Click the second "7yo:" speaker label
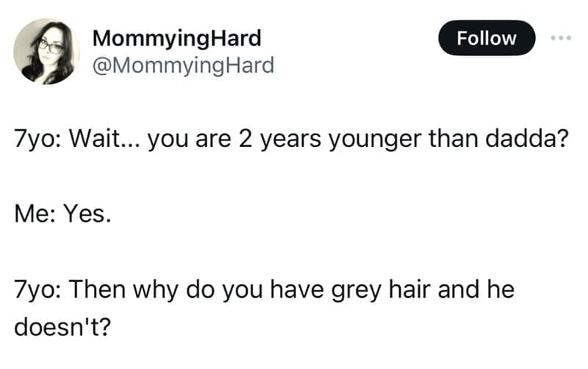Viewport: 588px width, 369px height. [x=38, y=288]
